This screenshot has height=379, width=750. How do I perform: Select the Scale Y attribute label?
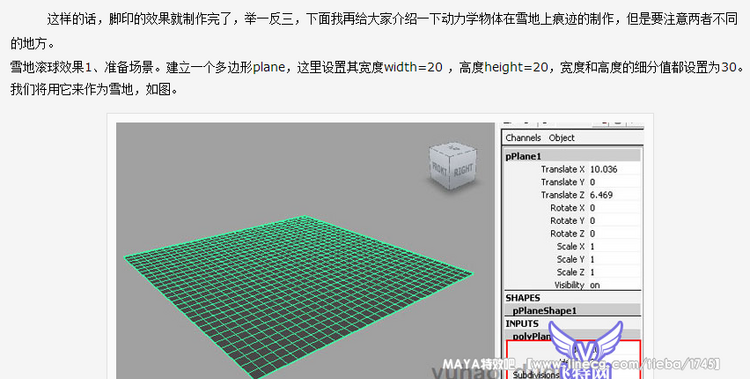pos(571,259)
